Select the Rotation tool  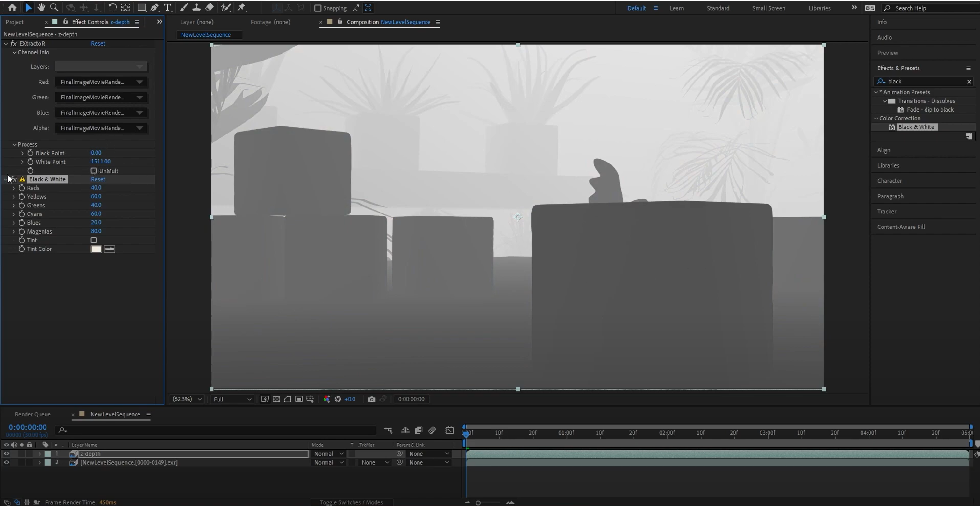point(112,7)
